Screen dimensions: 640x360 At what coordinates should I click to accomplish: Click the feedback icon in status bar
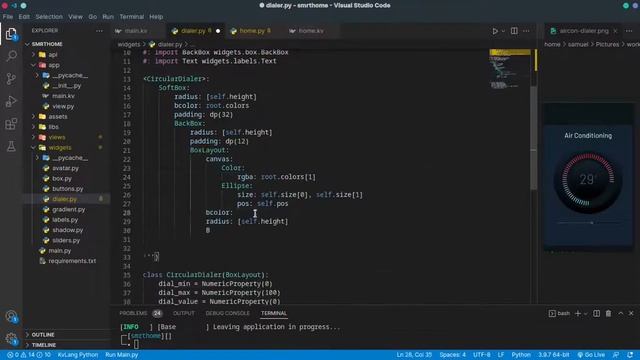[x=616, y=355]
